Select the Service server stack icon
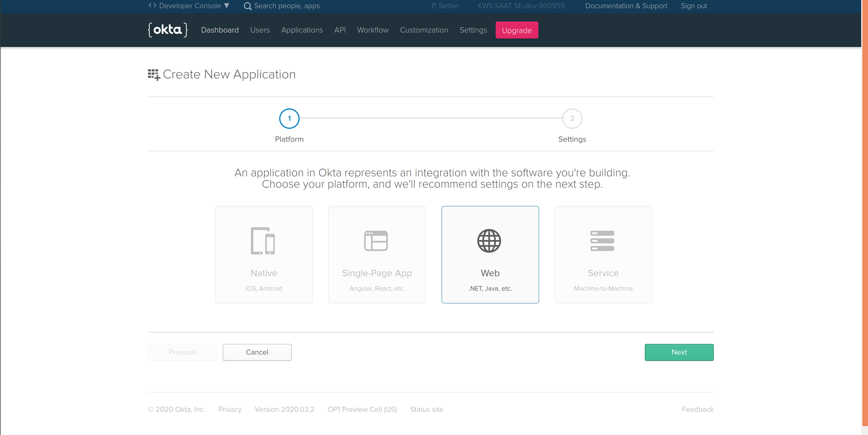This screenshot has width=868, height=435. [602, 241]
